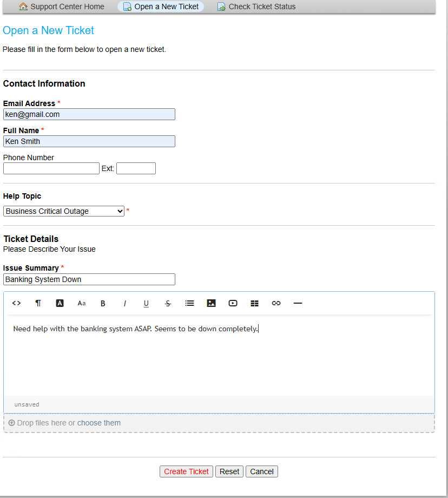This screenshot has height=498, width=448.
Task: Open text color tool in editor
Action: click(60, 303)
